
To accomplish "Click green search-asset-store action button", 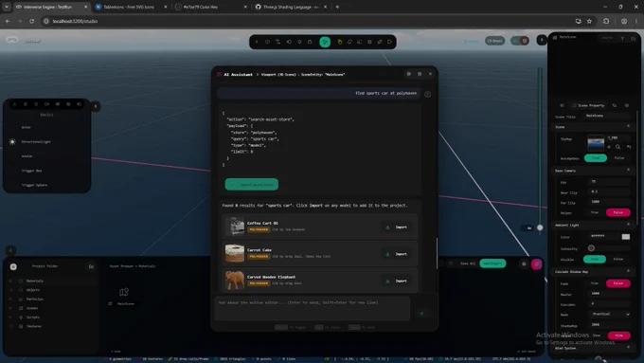I will pos(251,185).
